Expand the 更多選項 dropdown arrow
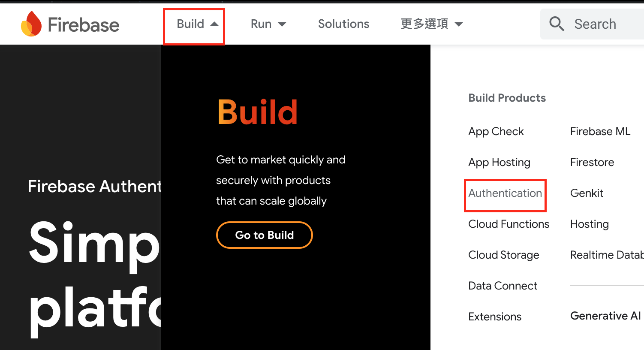Viewport: 644px width, 350px height. [x=459, y=24]
